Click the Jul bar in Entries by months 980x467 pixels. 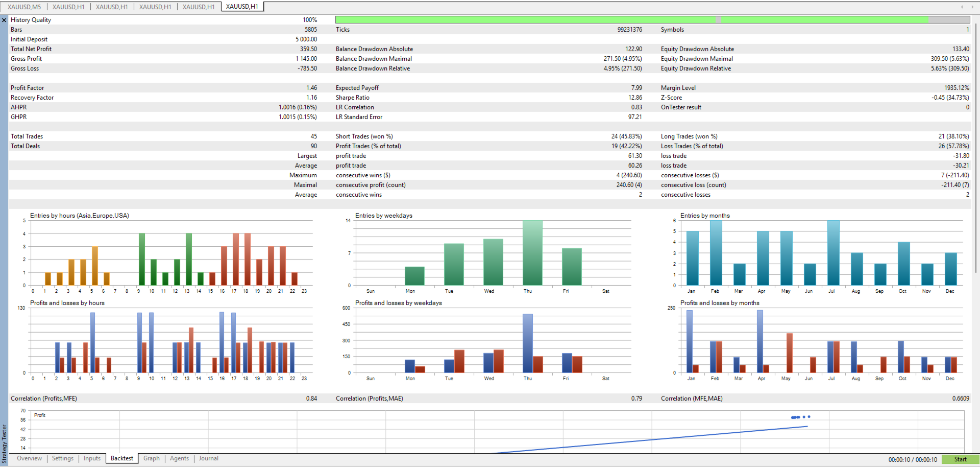pos(834,253)
